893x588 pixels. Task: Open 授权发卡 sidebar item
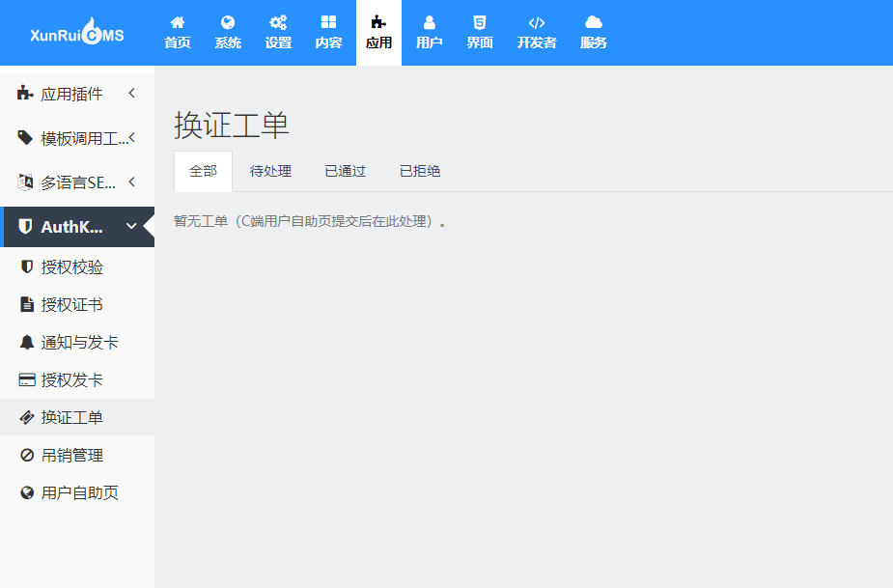(77, 379)
